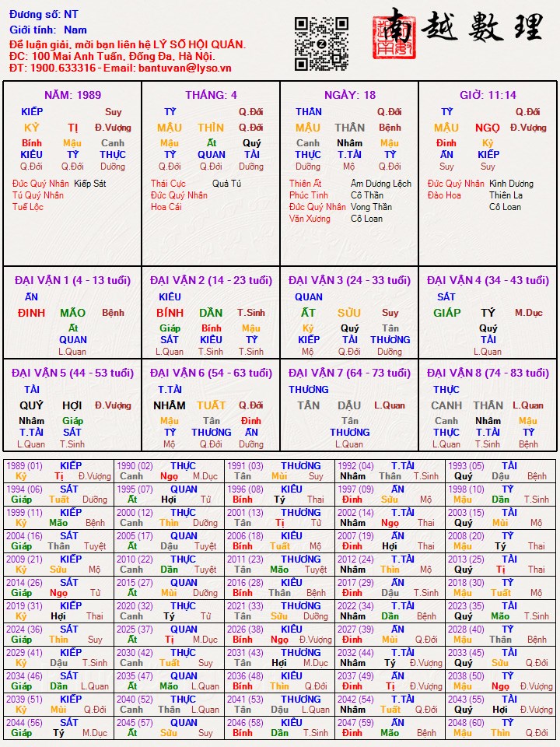Select ĐẠI VẬN 8 (74 - 83 tuổi)
The width and height of the screenshot is (560, 747).
[488, 373]
